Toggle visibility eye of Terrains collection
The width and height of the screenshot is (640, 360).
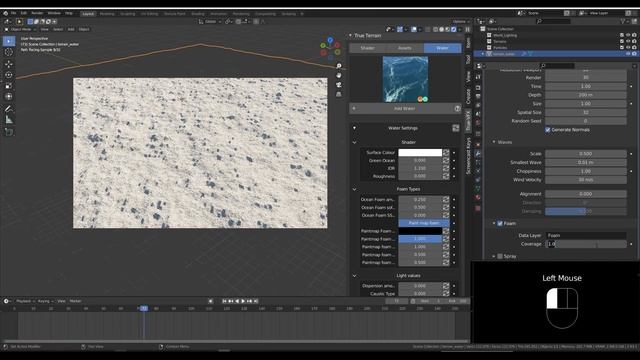628,42
